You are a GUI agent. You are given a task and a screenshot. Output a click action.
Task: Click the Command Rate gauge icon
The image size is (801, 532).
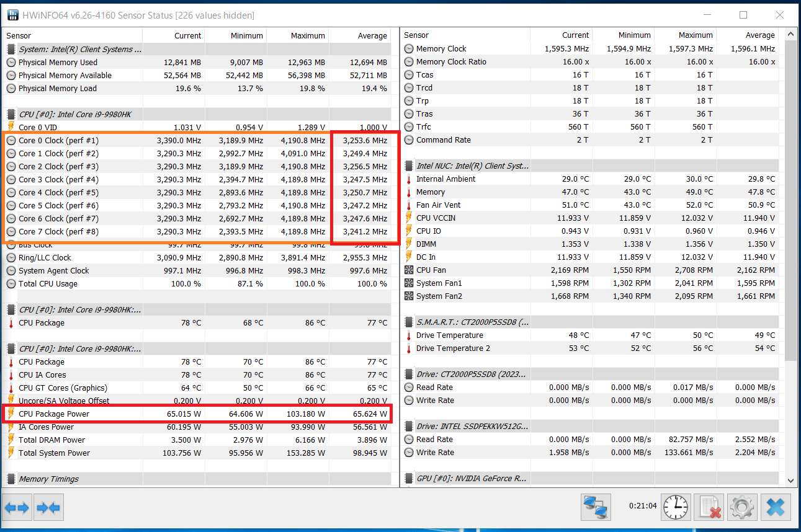click(409, 140)
